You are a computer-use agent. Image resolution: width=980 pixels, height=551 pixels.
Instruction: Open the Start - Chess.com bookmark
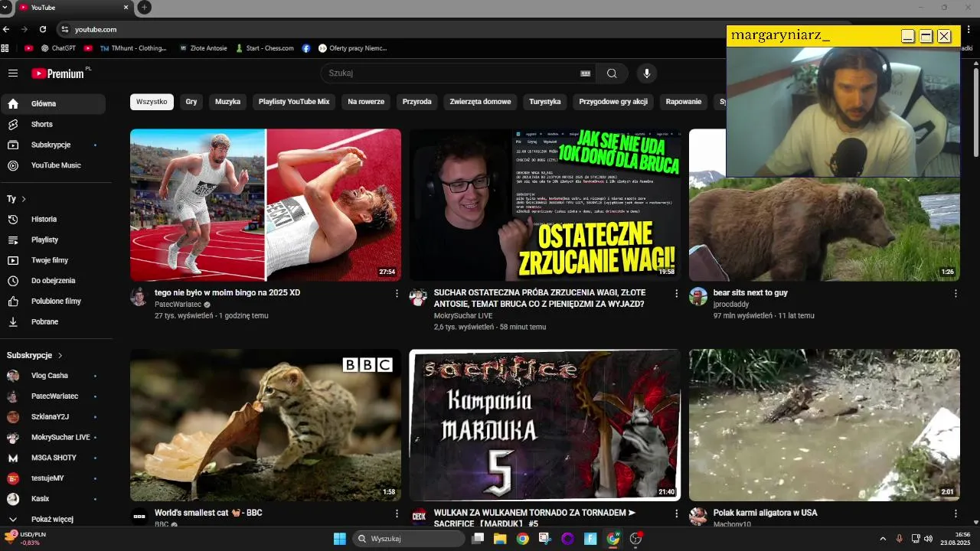(264, 47)
